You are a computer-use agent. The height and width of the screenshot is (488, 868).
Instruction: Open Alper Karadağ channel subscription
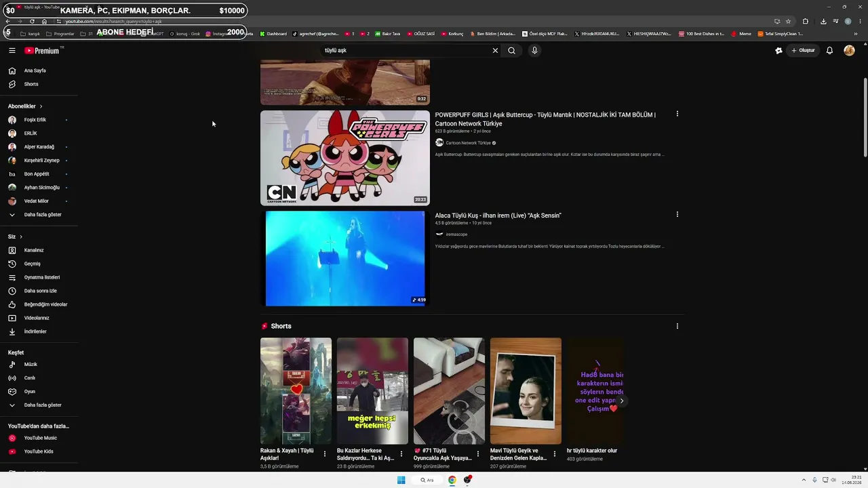coord(39,147)
